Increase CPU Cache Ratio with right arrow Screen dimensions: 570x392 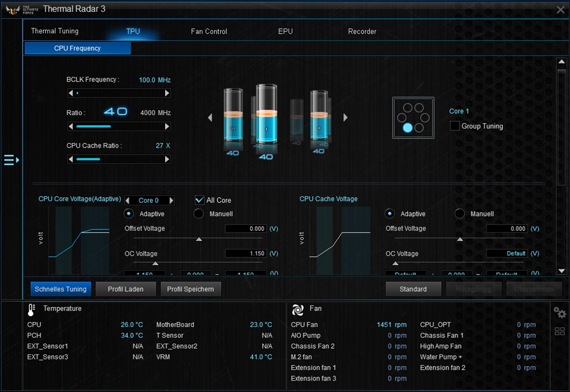(167, 159)
